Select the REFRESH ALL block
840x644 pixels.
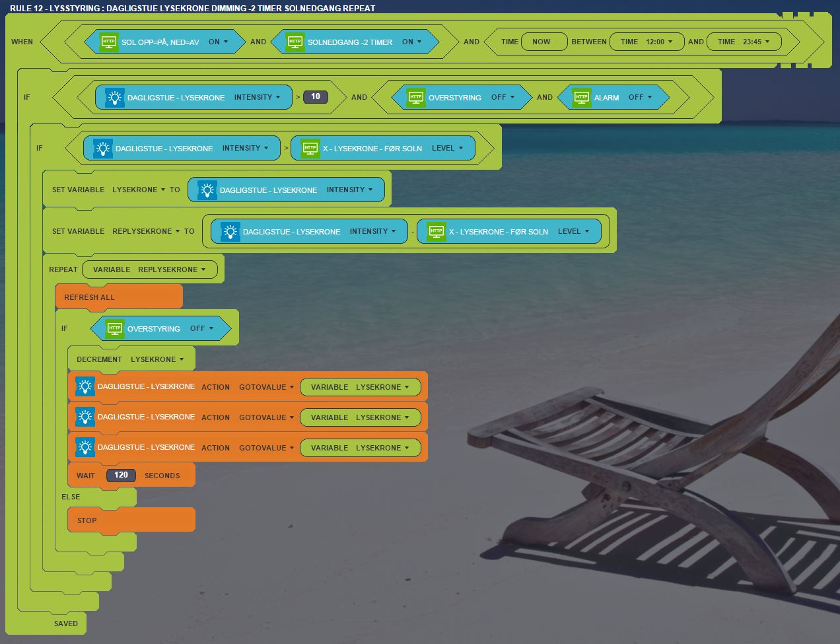tap(90, 297)
